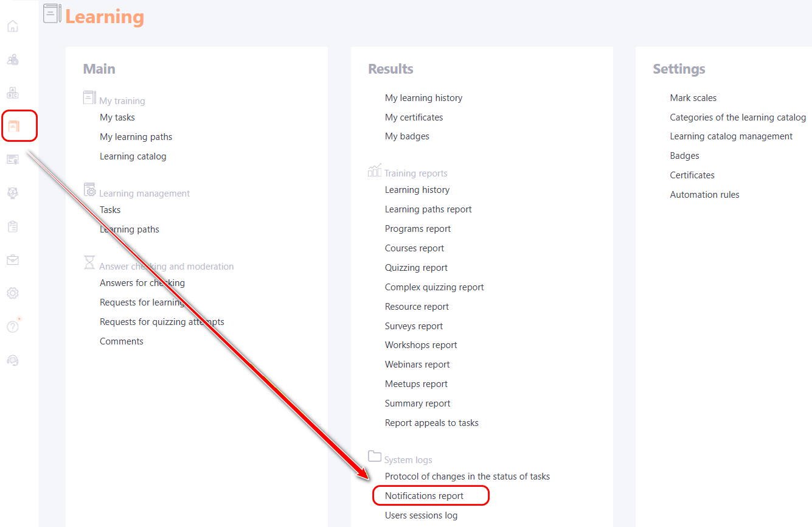Click the Home icon in sidebar
Image resolution: width=812 pixels, height=527 pixels.
[x=13, y=27]
